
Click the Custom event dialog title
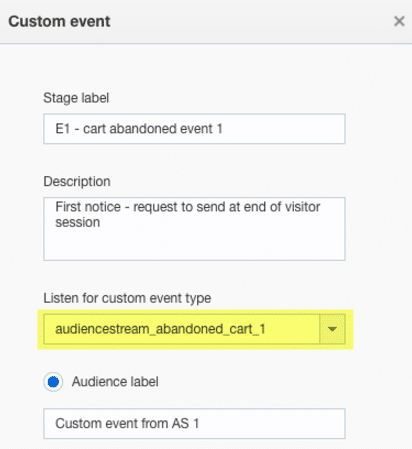point(59,22)
